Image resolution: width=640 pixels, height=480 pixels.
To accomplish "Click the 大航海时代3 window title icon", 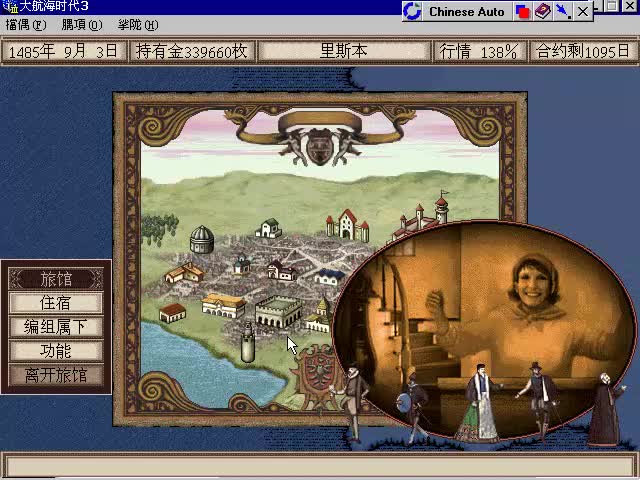I will click(x=9, y=7).
